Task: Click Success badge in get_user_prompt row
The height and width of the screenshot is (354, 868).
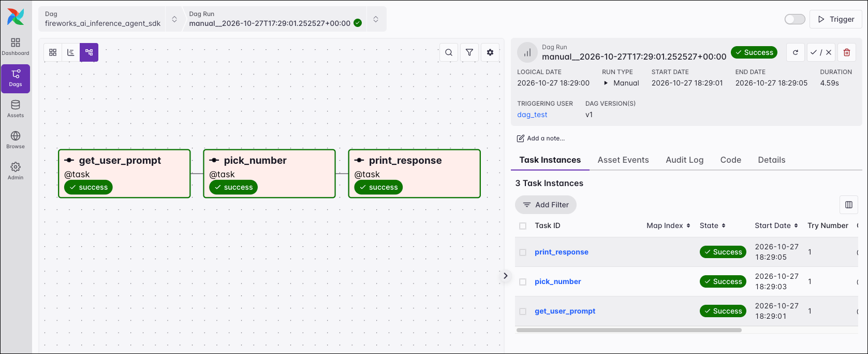Action: (x=723, y=311)
